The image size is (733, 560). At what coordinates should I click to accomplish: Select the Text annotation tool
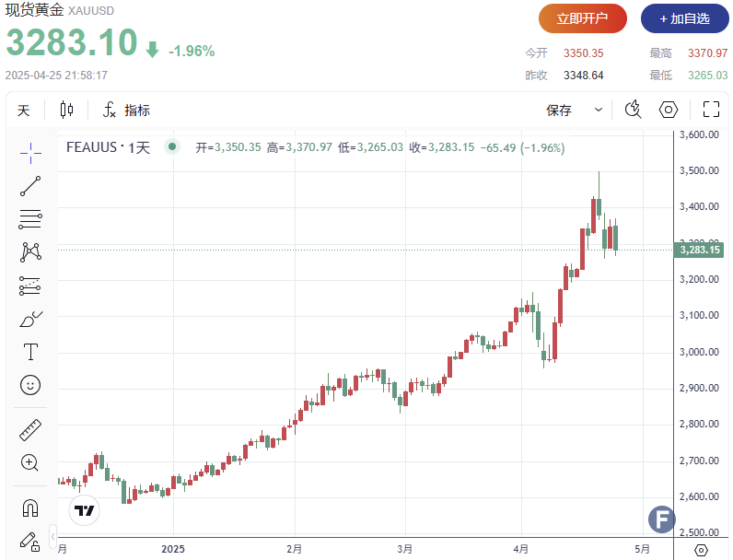(x=30, y=352)
